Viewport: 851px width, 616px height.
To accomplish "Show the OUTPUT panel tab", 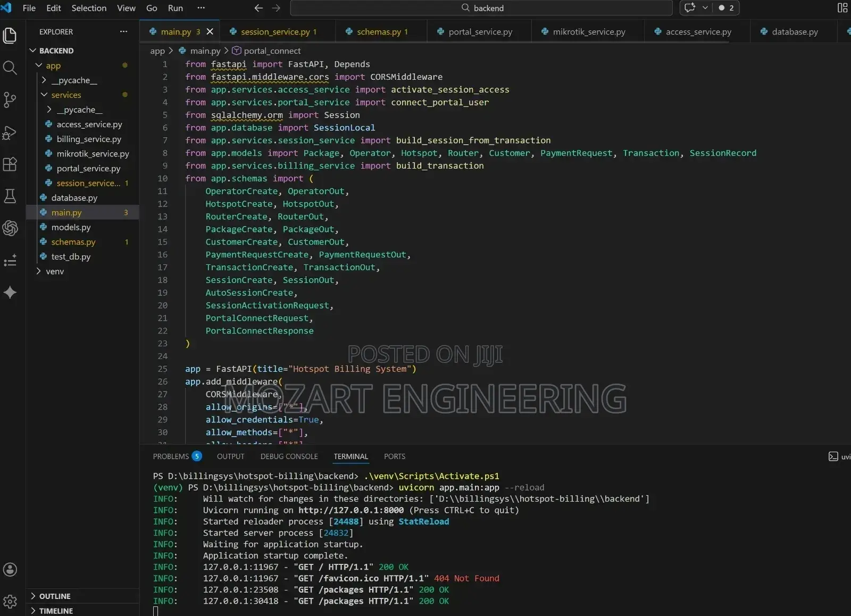I will click(x=231, y=456).
